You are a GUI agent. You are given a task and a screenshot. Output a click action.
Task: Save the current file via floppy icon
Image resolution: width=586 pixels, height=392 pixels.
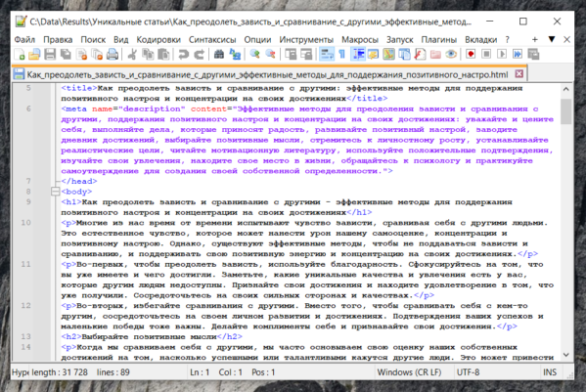pyautogui.click(x=50, y=55)
